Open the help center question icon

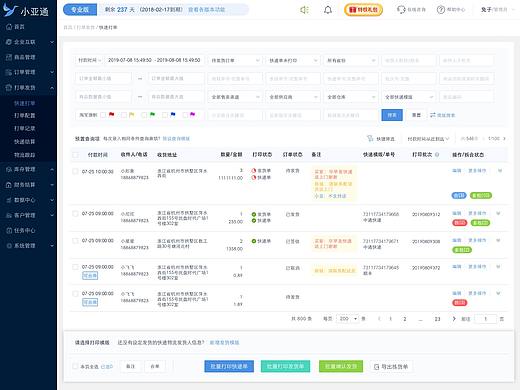pos(441,10)
